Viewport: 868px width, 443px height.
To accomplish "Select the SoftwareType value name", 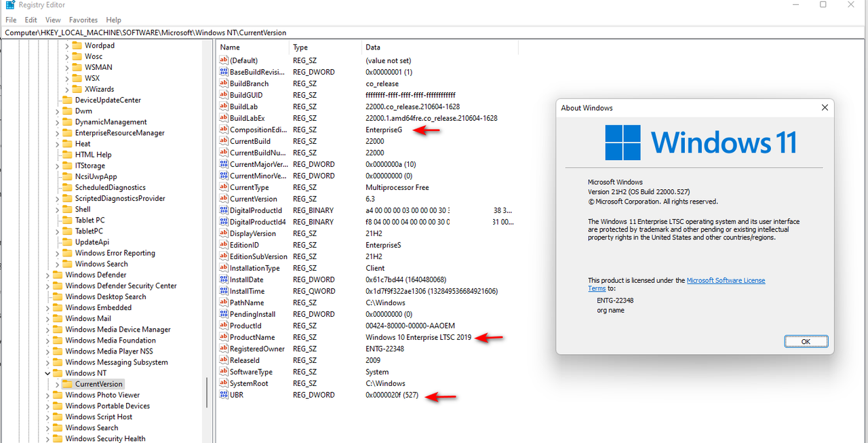I will [x=251, y=372].
